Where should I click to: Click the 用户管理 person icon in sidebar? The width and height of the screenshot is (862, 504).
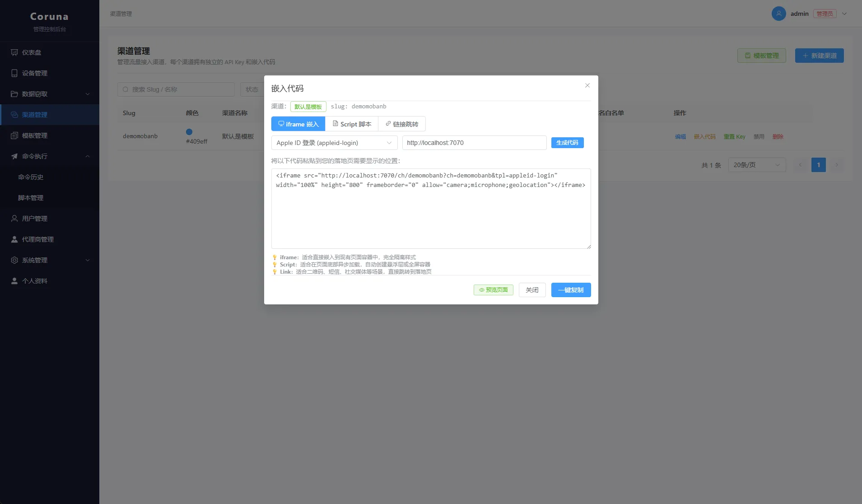(x=14, y=219)
